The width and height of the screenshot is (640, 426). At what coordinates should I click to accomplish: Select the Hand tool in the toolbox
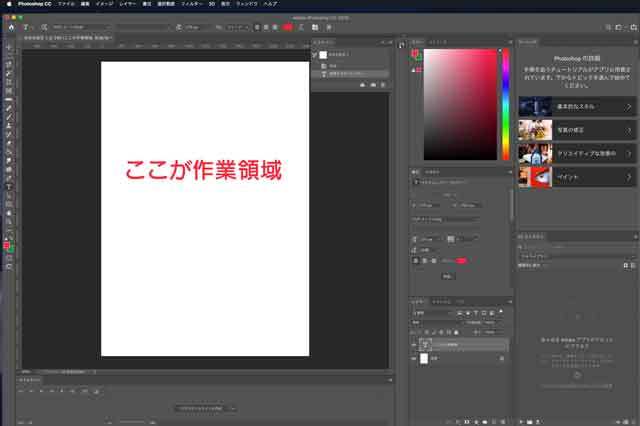click(x=9, y=213)
